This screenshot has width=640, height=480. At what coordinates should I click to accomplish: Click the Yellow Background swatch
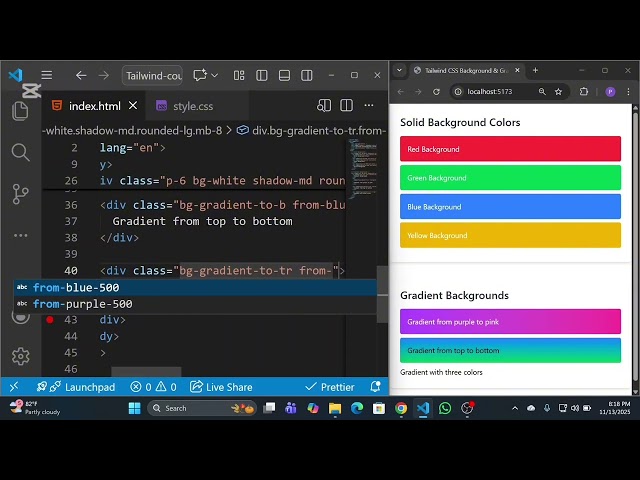[510, 235]
